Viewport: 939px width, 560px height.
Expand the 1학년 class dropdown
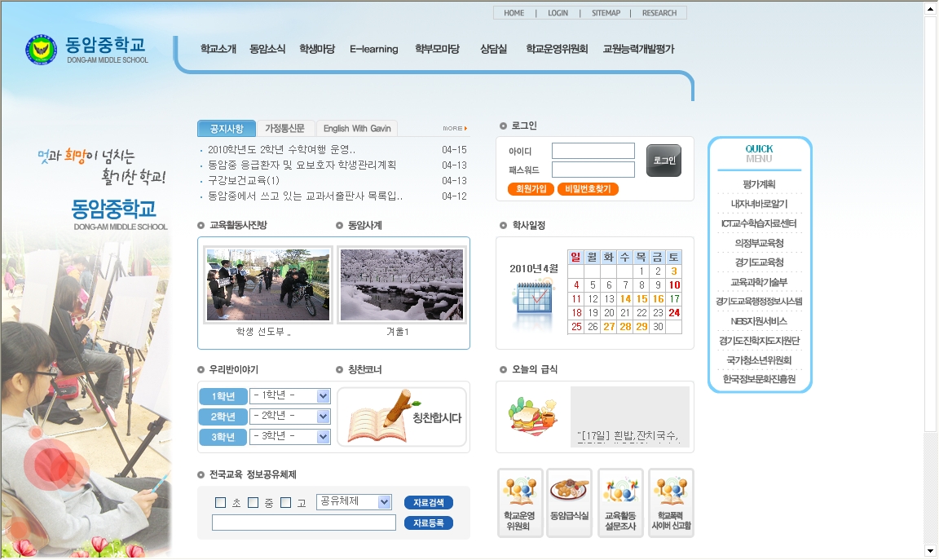click(323, 396)
